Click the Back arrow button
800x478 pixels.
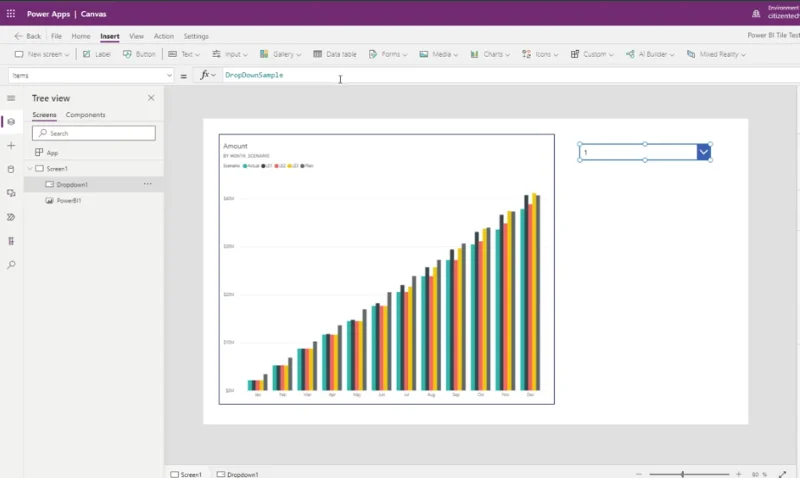pyautogui.click(x=28, y=36)
